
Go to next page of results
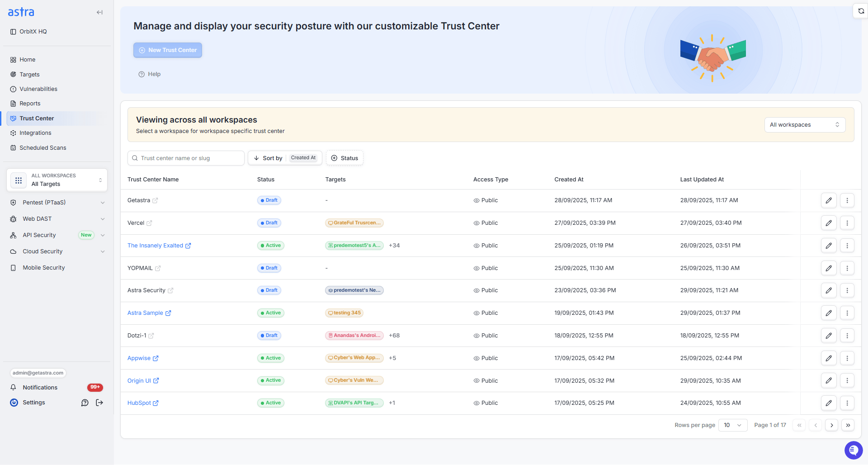point(831,425)
